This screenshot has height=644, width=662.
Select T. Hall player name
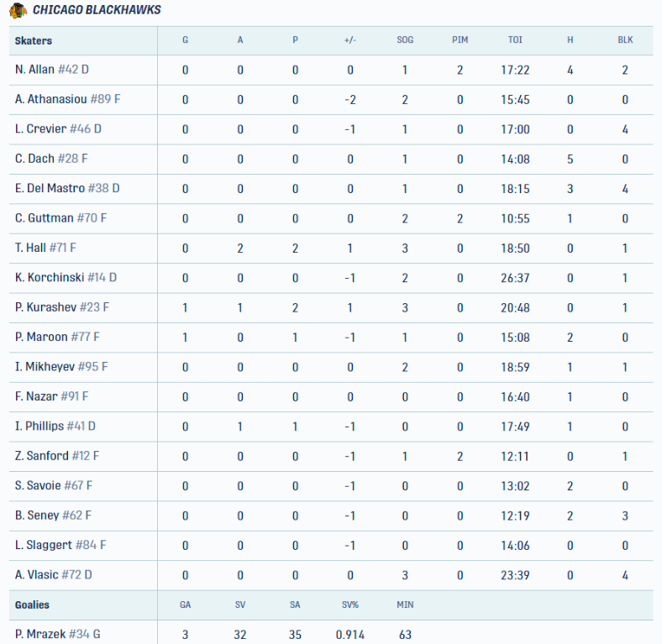point(30,248)
